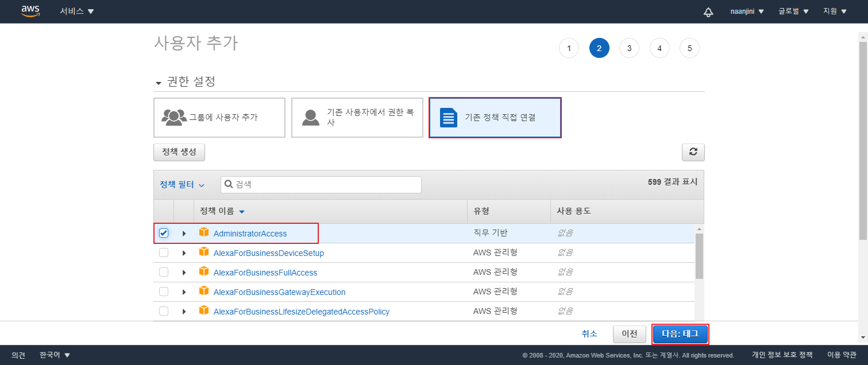
Task: Click the page vertical scrollbar thumb
Action: coord(863,141)
